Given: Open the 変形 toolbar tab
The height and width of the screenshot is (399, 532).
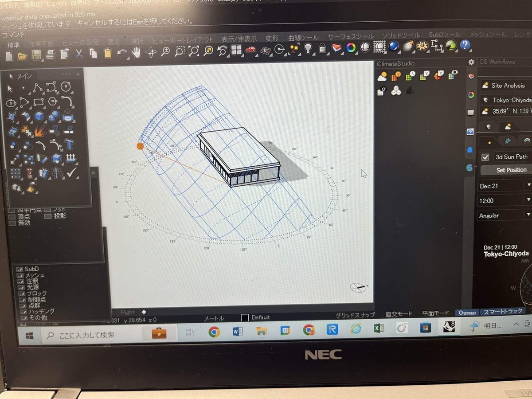Looking at the screenshot, I should click(x=272, y=39).
